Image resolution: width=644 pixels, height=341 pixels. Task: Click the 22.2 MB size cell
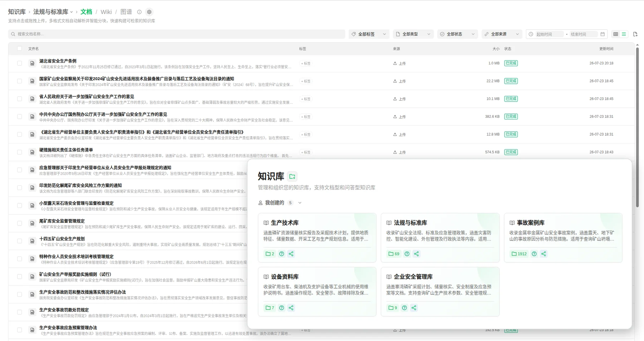[493, 81]
